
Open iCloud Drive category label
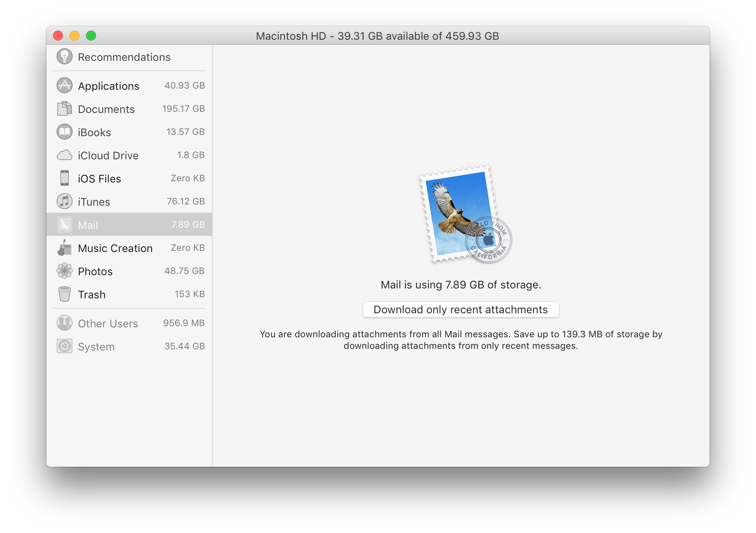108,156
